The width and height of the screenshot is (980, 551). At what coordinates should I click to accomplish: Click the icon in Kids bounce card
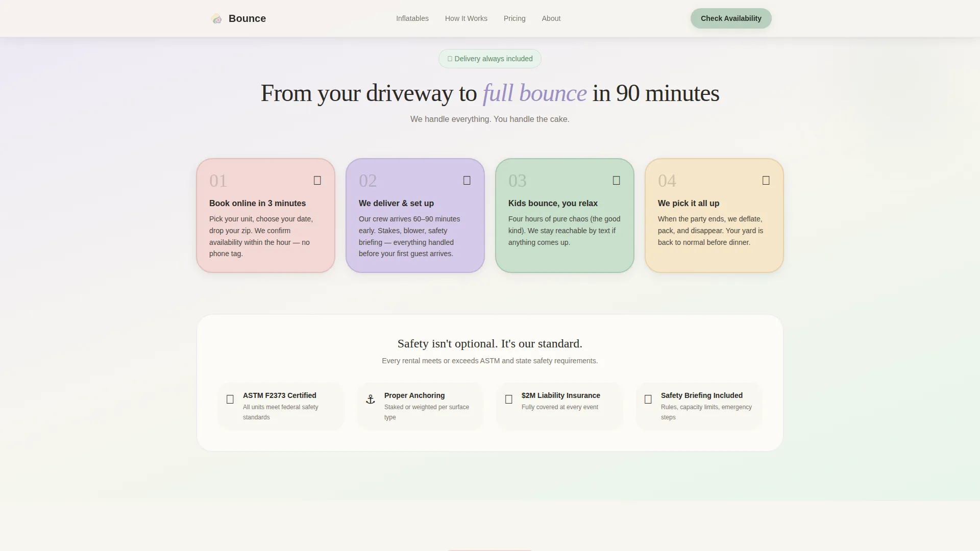point(617,181)
